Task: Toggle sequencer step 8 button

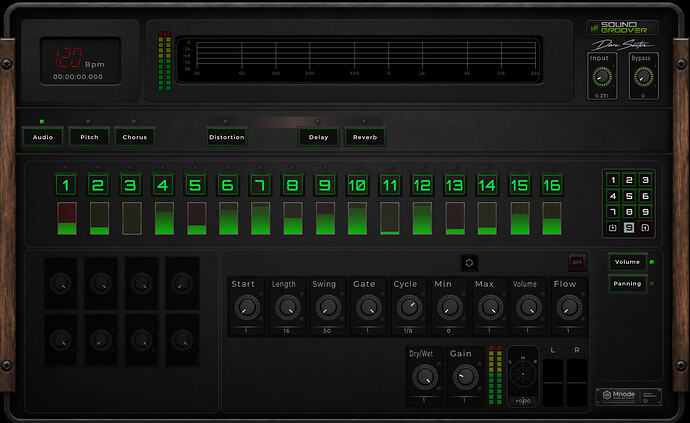Action: 293,185
